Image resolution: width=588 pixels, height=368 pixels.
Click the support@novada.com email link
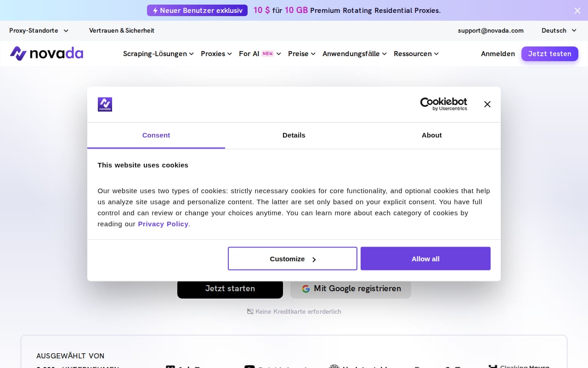pyautogui.click(x=491, y=30)
